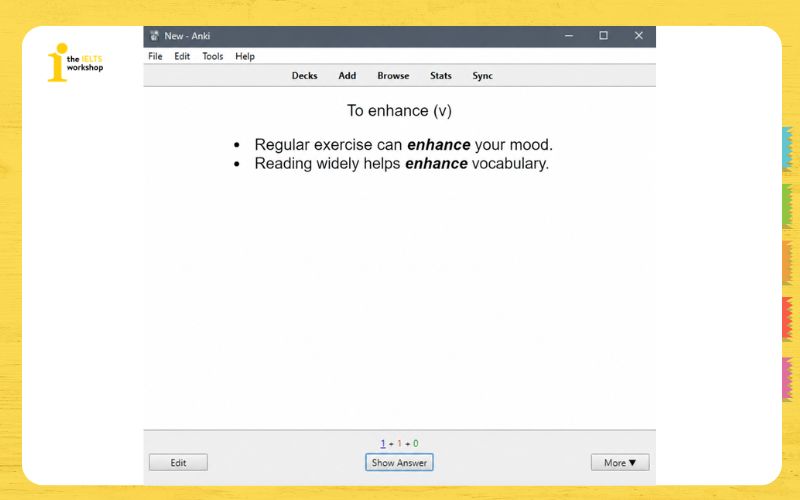Viewport: 800px width, 500px height.
Task: Click the red learning-cards count
Action: coord(399,443)
